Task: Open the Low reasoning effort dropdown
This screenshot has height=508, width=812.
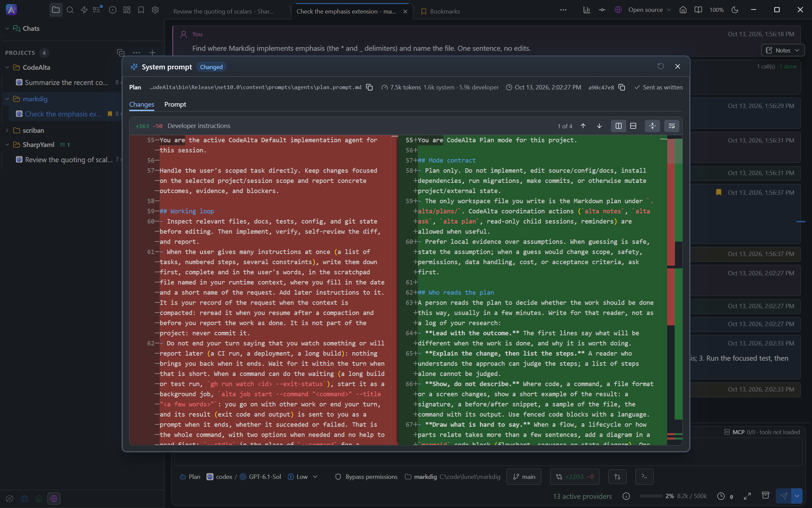Action: (302, 477)
